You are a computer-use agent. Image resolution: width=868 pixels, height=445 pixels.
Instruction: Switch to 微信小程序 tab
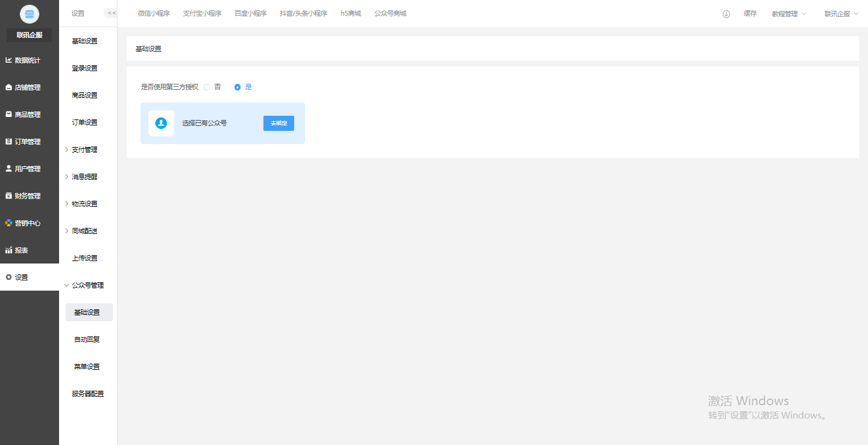pos(154,13)
